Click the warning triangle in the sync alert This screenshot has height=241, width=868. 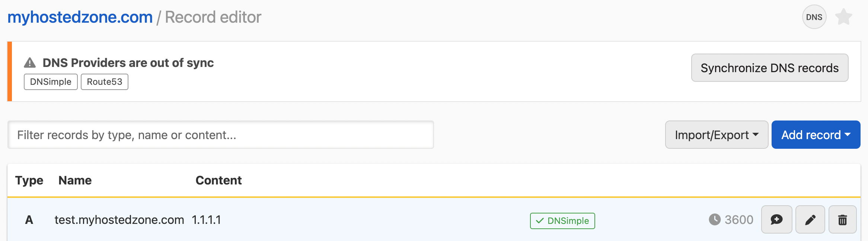coord(30,62)
